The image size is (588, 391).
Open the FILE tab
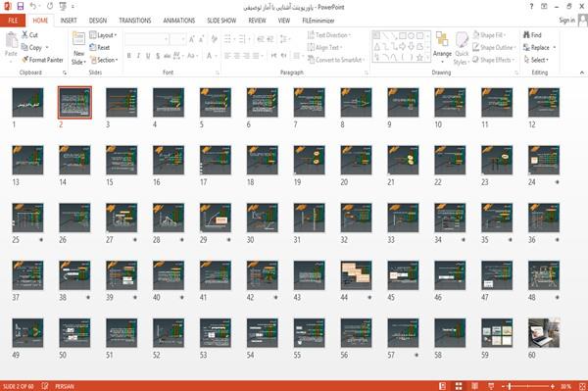pos(13,21)
